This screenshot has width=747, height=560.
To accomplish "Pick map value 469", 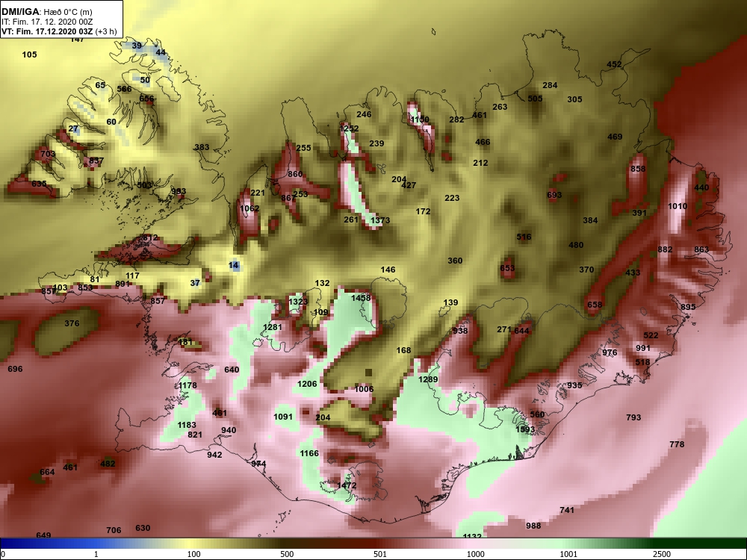I will [615, 137].
